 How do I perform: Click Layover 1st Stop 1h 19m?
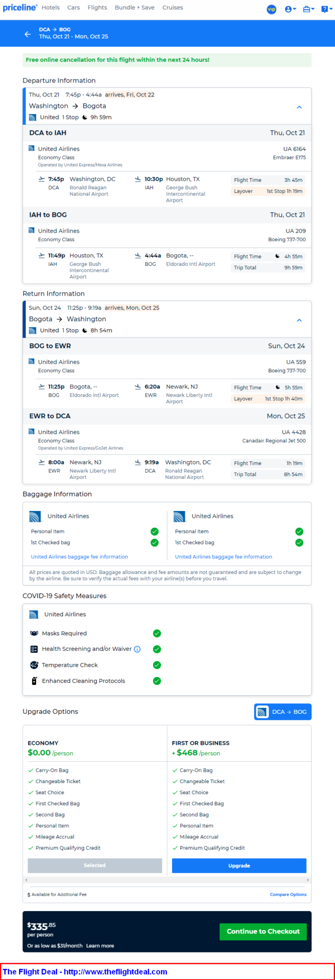click(268, 191)
